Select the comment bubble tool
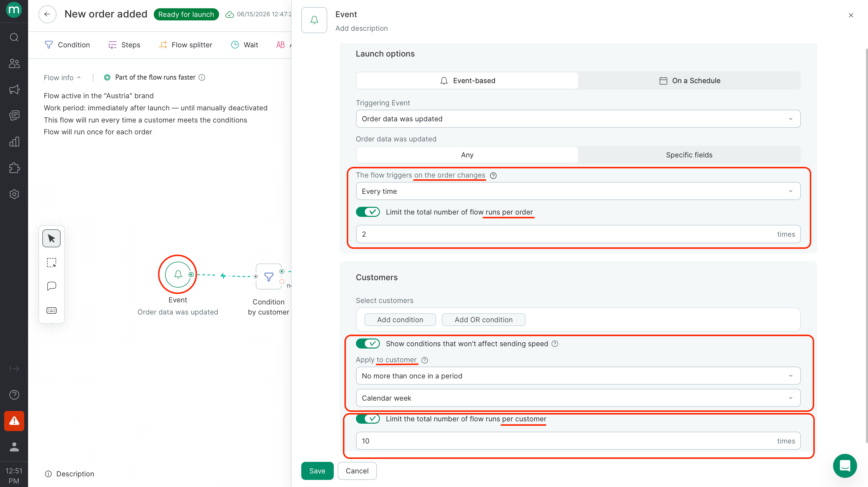This screenshot has width=868, height=487. pos(51,286)
